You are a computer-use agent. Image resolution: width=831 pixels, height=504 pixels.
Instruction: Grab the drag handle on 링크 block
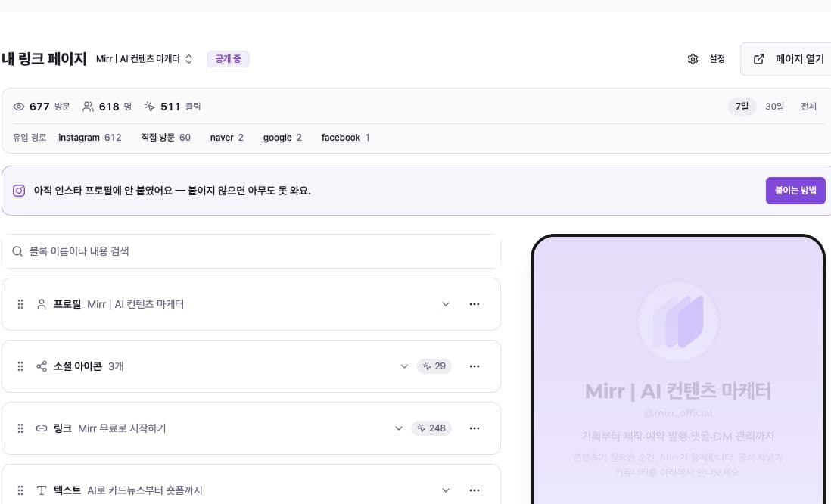(20, 428)
